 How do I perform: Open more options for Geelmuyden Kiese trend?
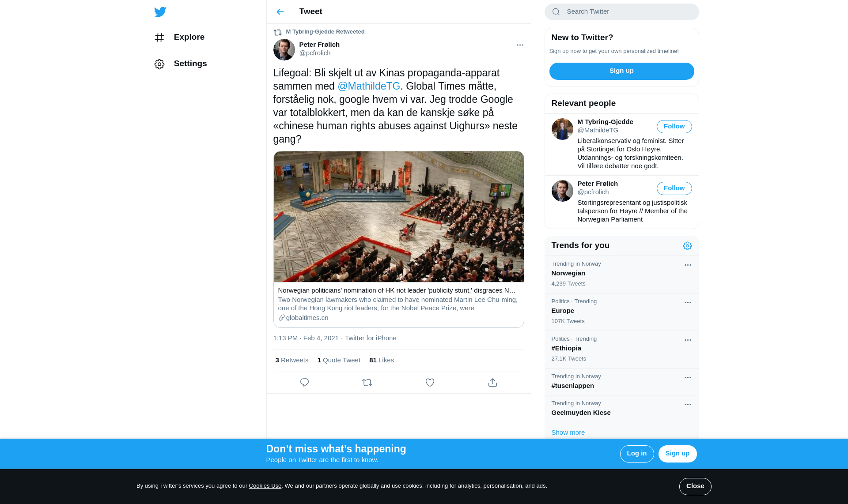click(688, 405)
